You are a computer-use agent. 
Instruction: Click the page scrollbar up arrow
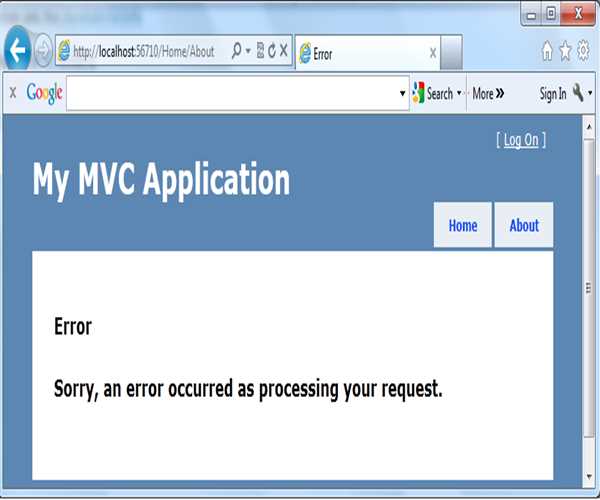click(589, 126)
